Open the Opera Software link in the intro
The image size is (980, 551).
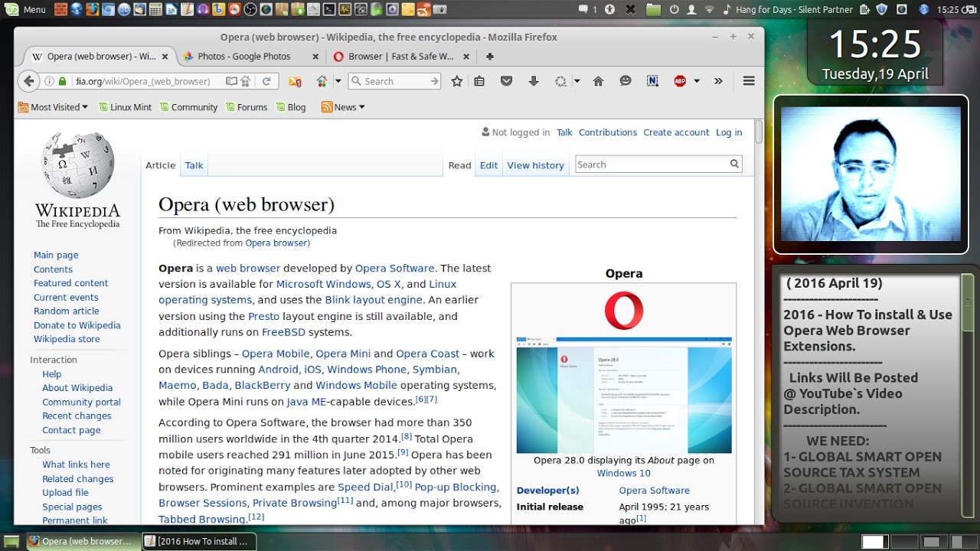(x=395, y=269)
